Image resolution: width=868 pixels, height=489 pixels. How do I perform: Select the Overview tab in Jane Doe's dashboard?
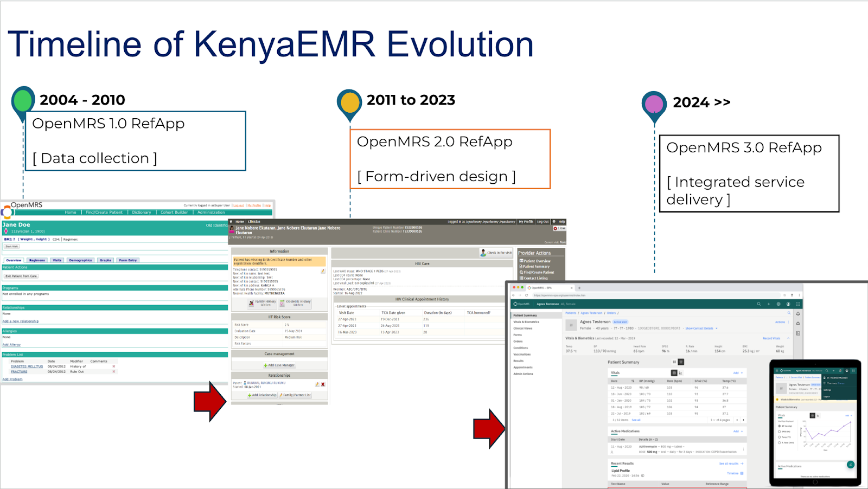(14, 260)
